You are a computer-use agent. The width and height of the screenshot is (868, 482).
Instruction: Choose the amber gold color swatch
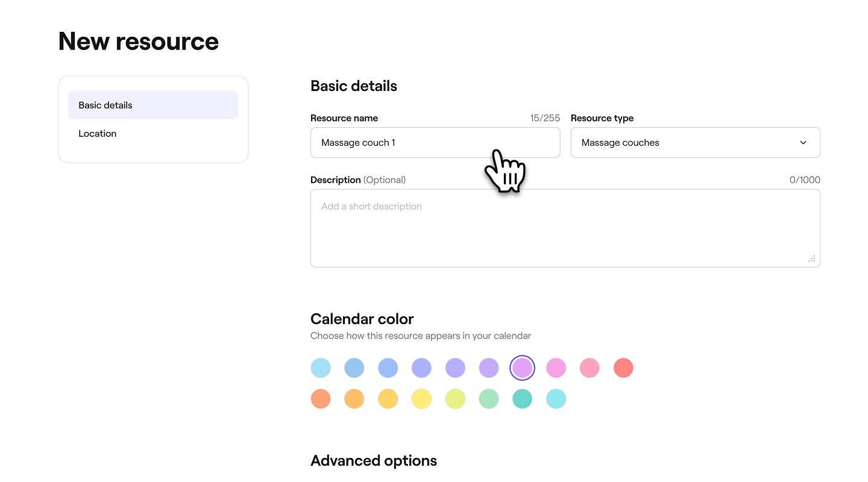[388, 399]
